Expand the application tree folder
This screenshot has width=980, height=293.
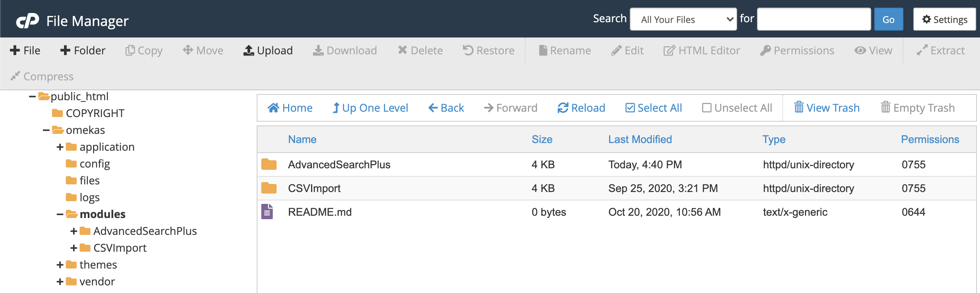pyautogui.click(x=60, y=147)
